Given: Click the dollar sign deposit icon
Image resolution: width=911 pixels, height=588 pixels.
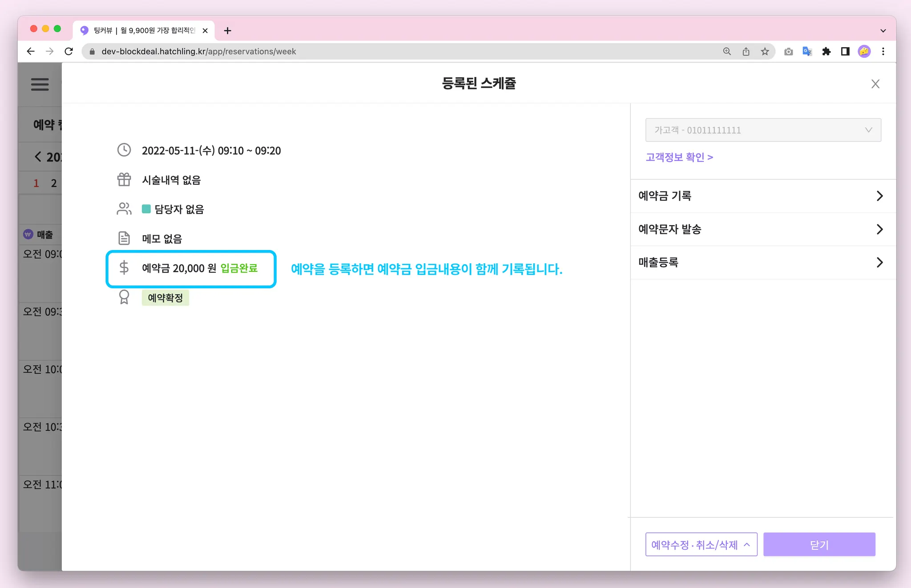Looking at the screenshot, I should pyautogui.click(x=124, y=268).
